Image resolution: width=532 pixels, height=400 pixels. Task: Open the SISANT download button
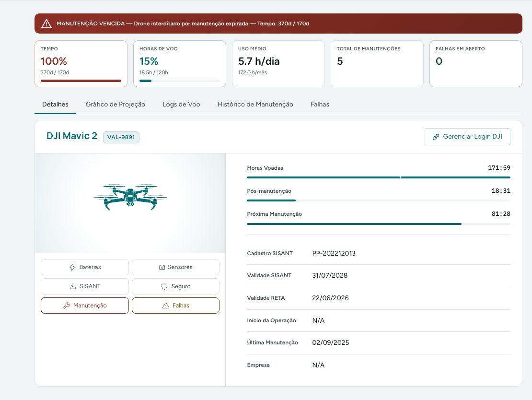(85, 286)
